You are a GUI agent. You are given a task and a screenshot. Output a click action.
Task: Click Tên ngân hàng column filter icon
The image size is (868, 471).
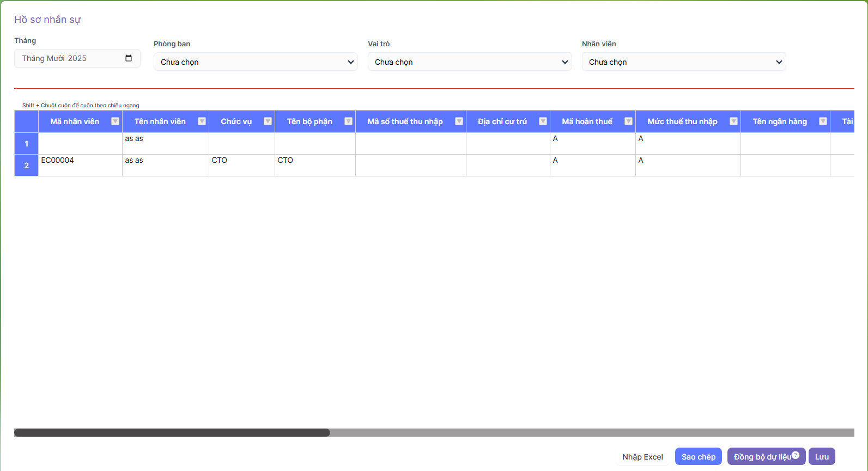click(x=823, y=121)
